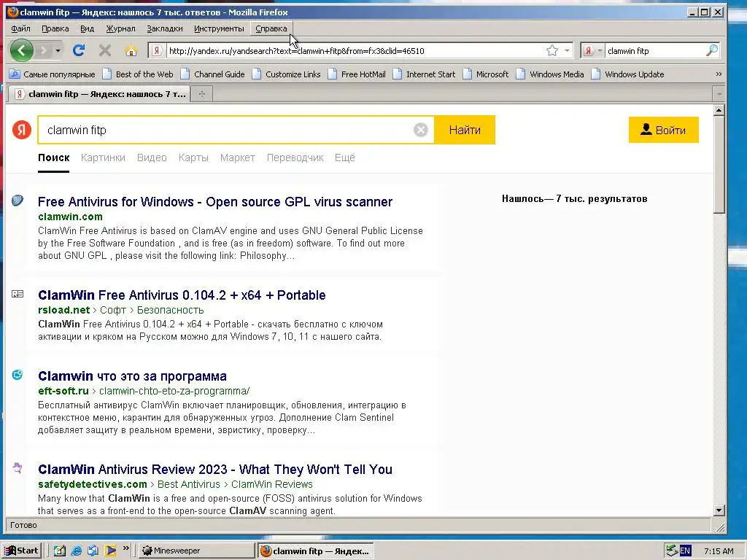This screenshot has height=560, width=747.
Task: Switch to the Картинки search tab
Action: [103, 157]
